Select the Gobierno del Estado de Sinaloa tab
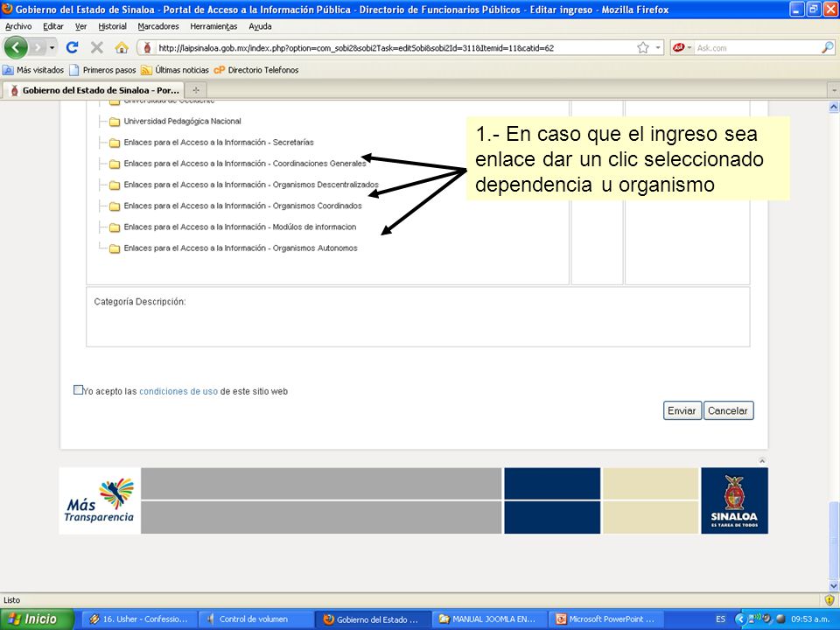The width and height of the screenshot is (840, 630). (x=94, y=90)
